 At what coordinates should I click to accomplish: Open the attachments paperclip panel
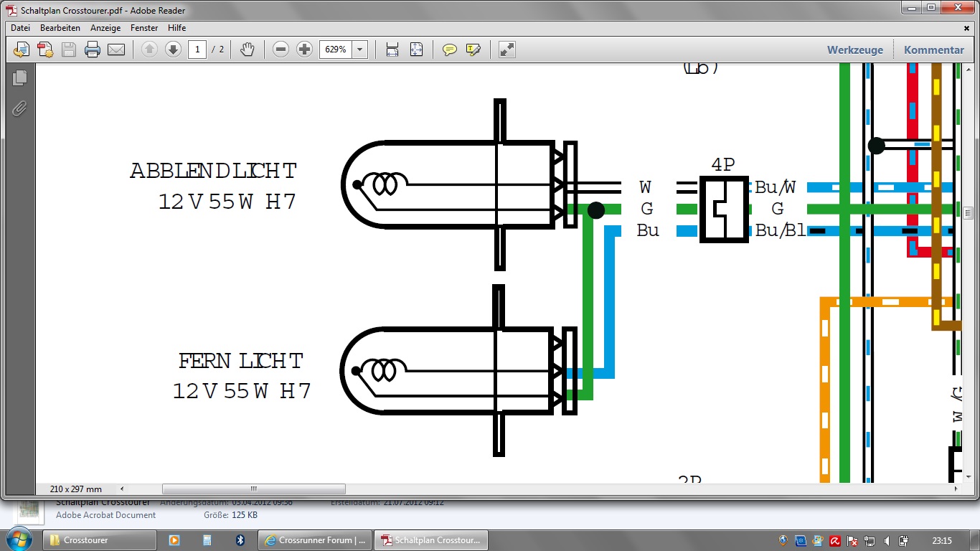pyautogui.click(x=19, y=108)
